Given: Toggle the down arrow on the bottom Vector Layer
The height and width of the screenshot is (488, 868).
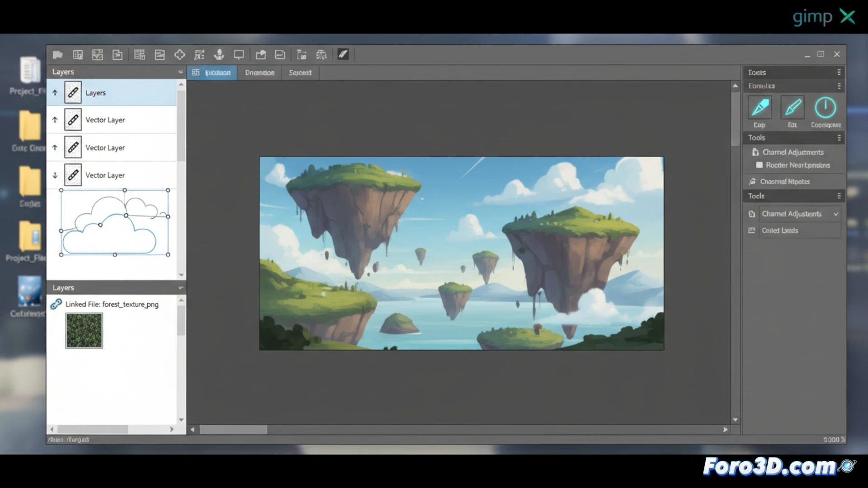Looking at the screenshot, I should pyautogui.click(x=55, y=175).
